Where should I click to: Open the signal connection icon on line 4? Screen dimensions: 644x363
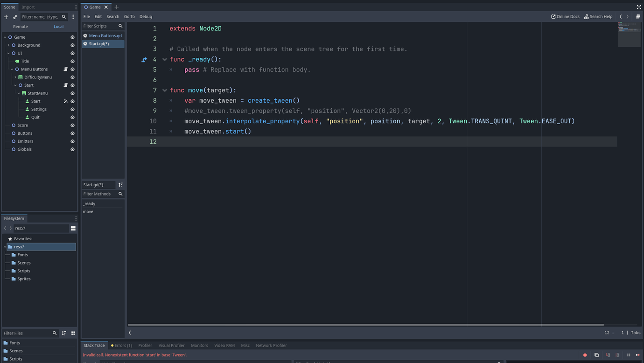pyautogui.click(x=144, y=59)
